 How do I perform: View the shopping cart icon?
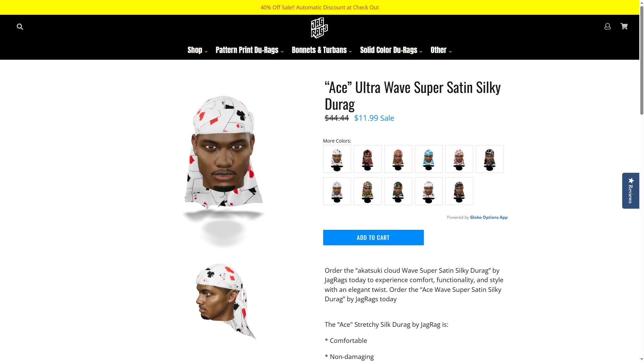[x=624, y=26]
